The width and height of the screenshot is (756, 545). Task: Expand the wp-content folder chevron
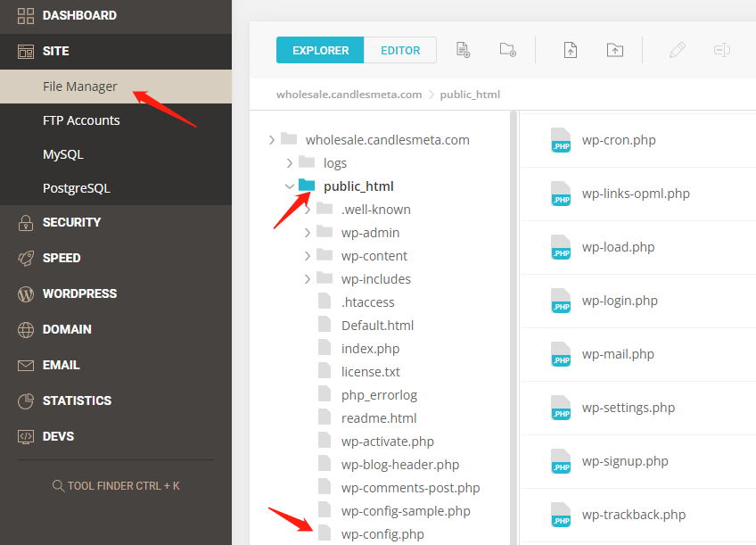point(307,256)
